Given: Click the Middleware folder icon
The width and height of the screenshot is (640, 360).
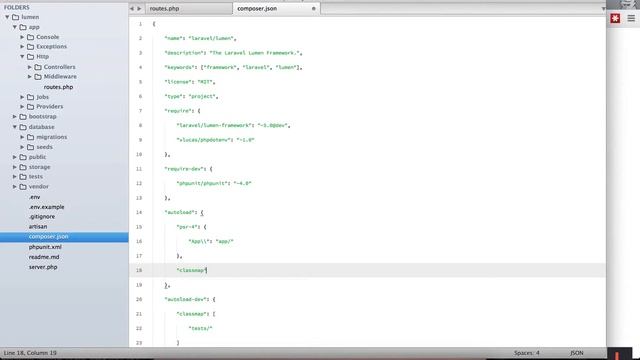Looking at the screenshot, I should click(38, 76).
